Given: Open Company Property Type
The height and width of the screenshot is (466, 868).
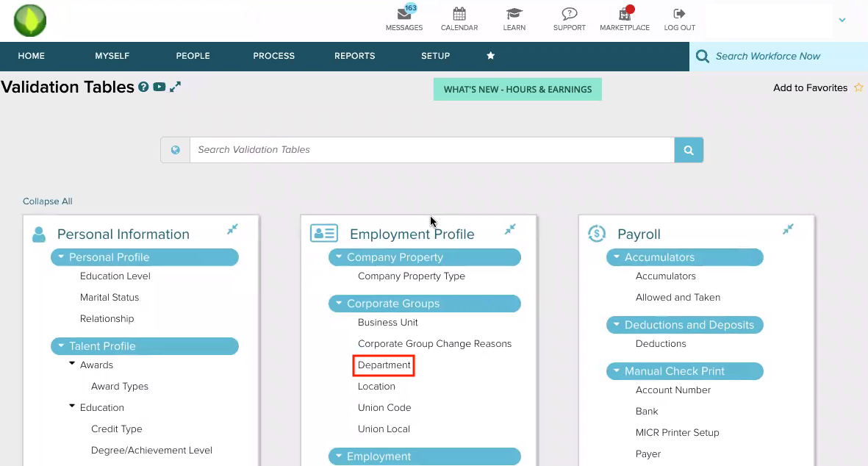Looking at the screenshot, I should click(412, 276).
